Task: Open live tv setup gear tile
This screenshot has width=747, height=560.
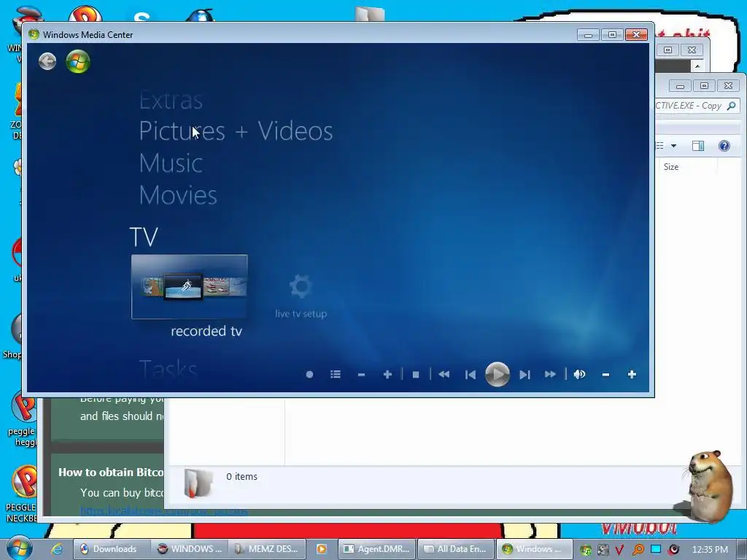Action: point(301,295)
